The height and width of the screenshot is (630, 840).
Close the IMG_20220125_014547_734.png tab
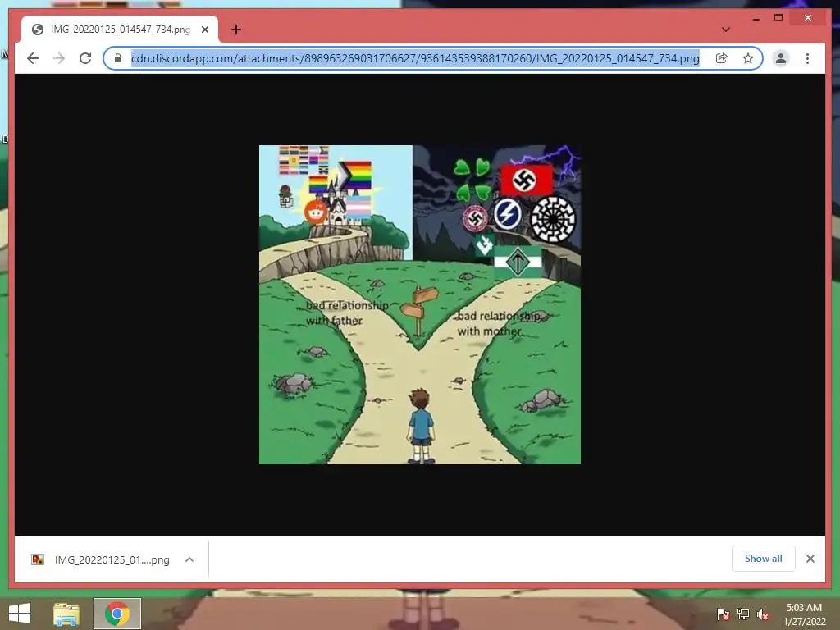coord(205,30)
